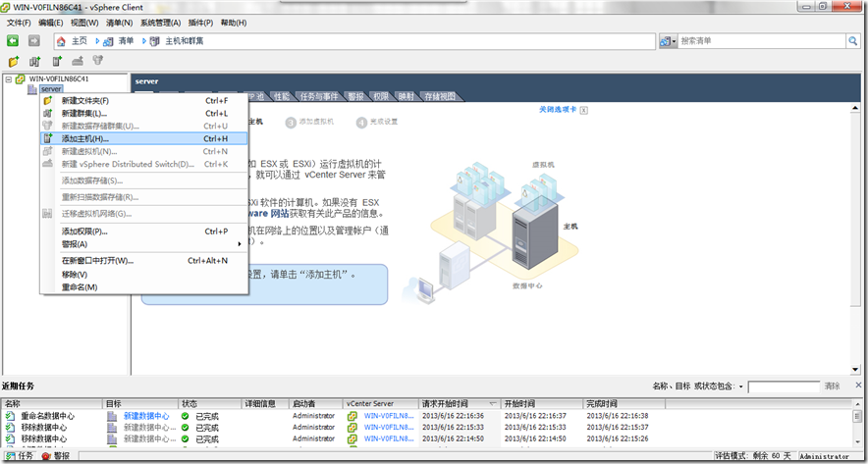The height and width of the screenshot is (464, 868).
Task: Open the 文件(F) menu
Action: 19,23
